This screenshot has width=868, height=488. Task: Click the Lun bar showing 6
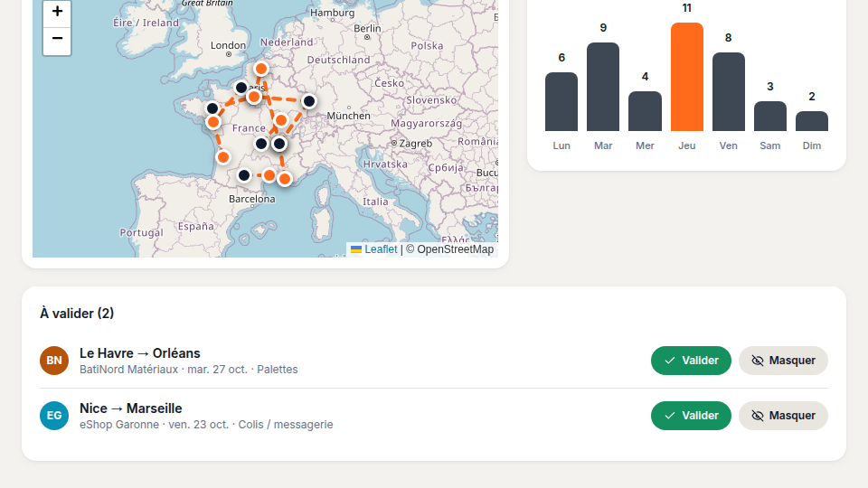[x=561, y=102]
